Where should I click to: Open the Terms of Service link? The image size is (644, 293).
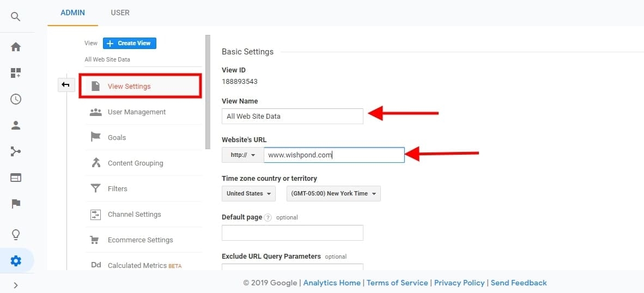(x=397, y=283)
